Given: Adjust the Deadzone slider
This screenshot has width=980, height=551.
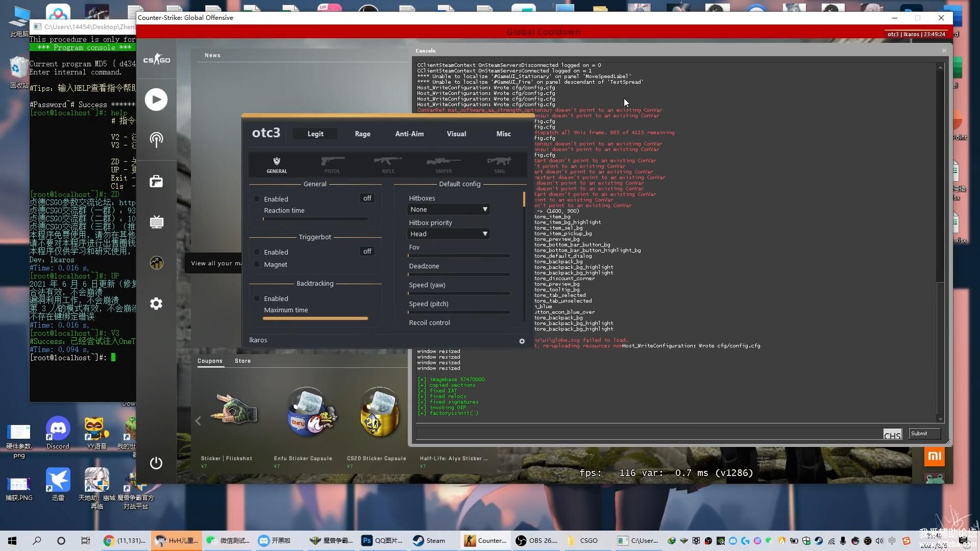Looking at the screenshot, I should [459, 274].
